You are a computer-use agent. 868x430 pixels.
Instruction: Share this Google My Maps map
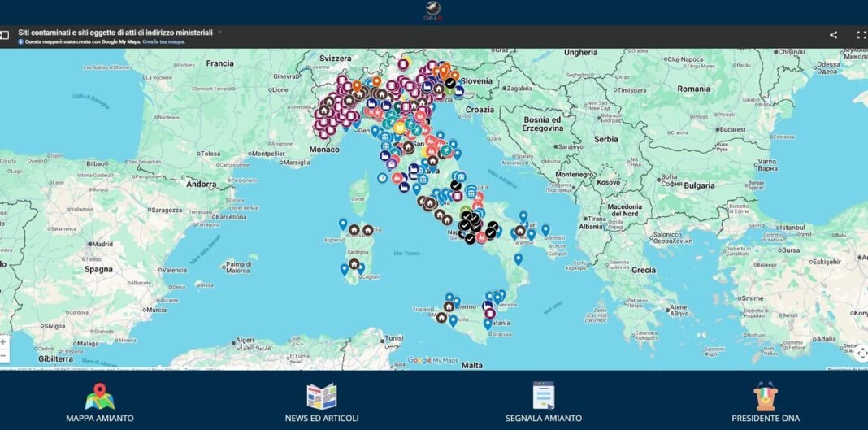click(x=833, y=35)
